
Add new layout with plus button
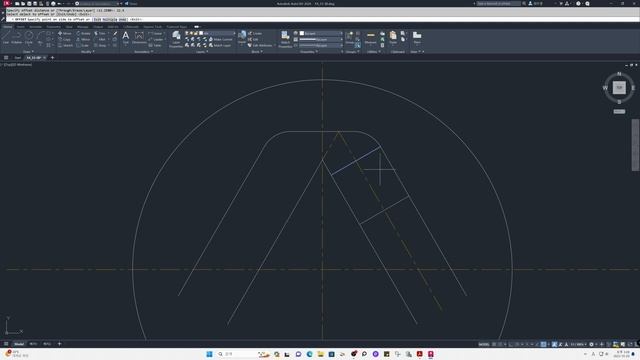[x=59, y=344]
